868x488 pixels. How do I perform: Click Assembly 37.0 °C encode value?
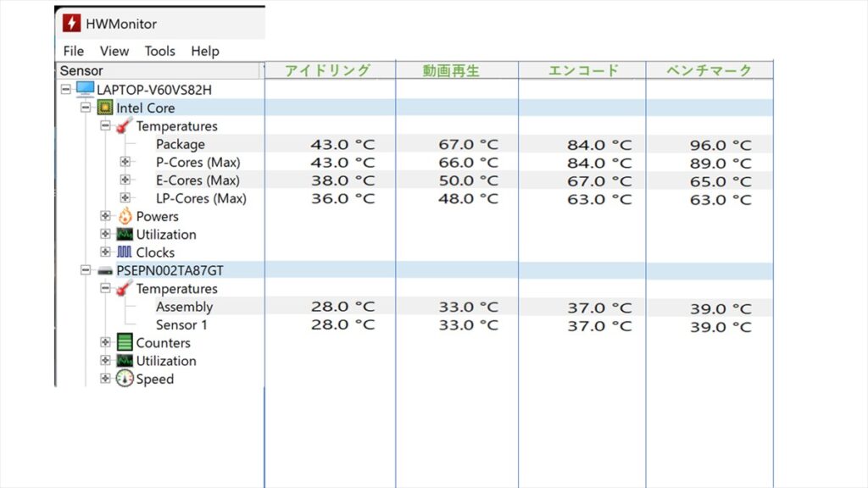pos(599,308)
